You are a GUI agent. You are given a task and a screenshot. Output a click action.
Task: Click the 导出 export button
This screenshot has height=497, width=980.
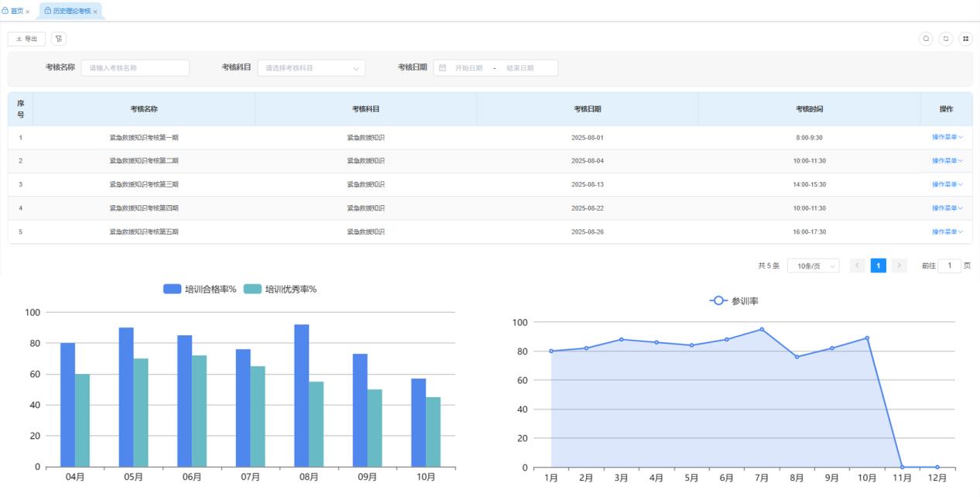point(27,39)
